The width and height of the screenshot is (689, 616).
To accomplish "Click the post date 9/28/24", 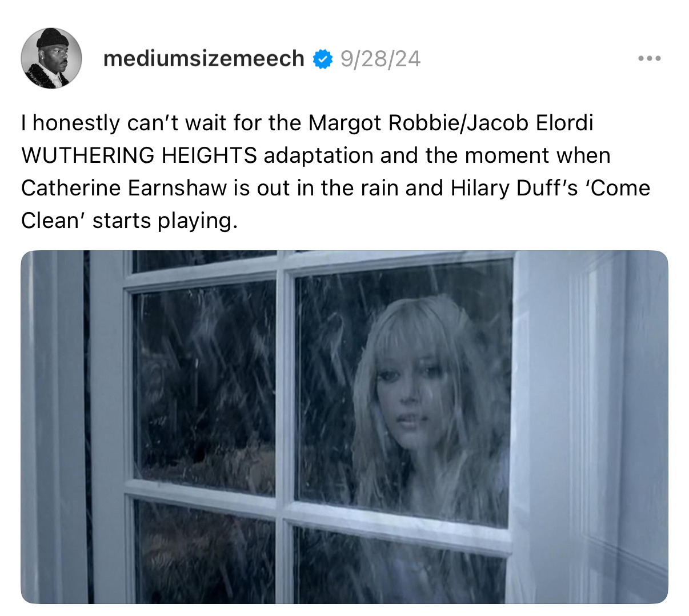I will click(x=380, y=58).
